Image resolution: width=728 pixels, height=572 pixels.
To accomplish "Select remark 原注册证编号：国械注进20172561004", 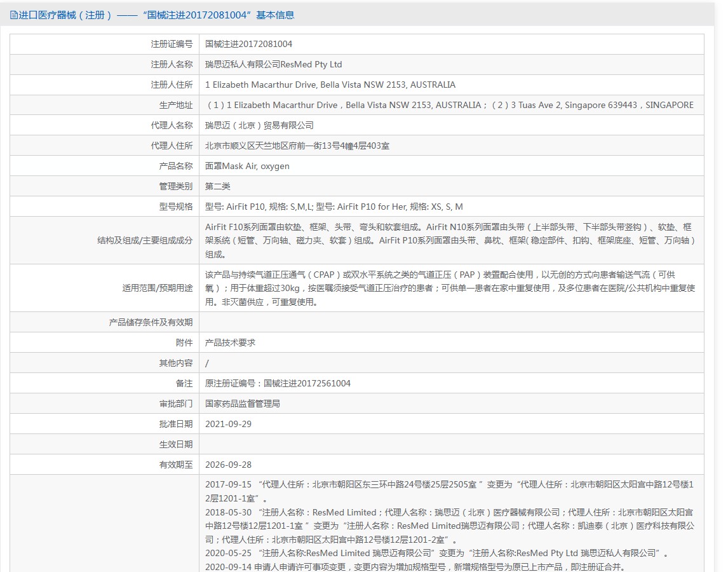I will pyautogui.click(x=278, y=383).
